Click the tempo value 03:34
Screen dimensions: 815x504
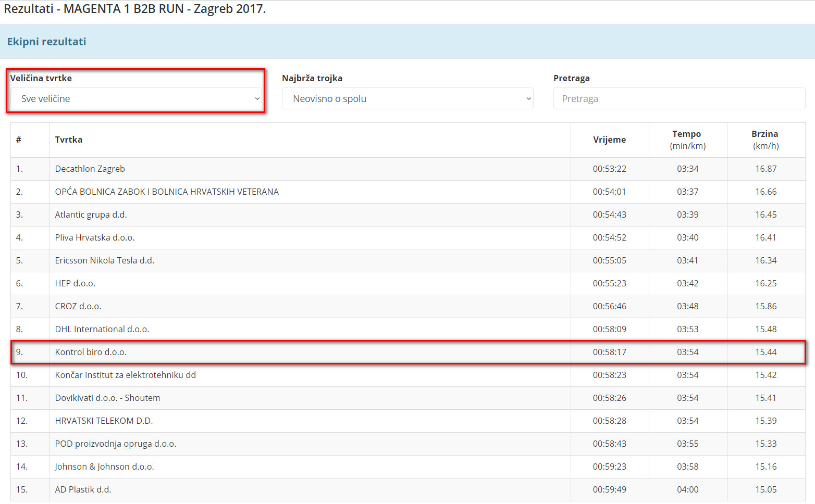click(x=687, y=169)
